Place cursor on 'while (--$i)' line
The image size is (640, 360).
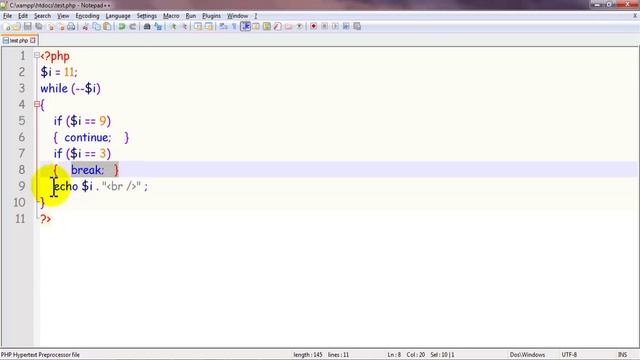(x=70, y=88)
